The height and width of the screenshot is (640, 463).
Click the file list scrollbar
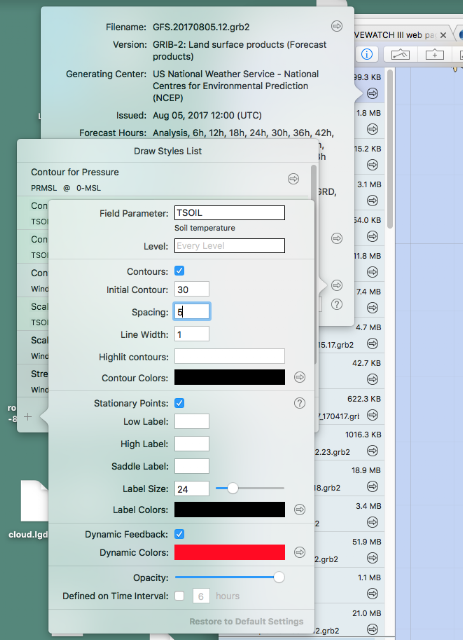pos(390,149)
